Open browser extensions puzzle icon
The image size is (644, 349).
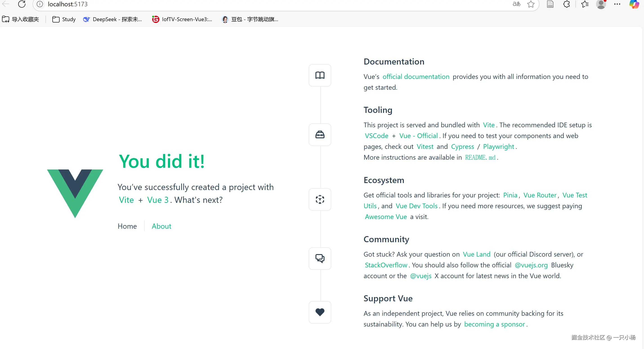pos(566,4)
